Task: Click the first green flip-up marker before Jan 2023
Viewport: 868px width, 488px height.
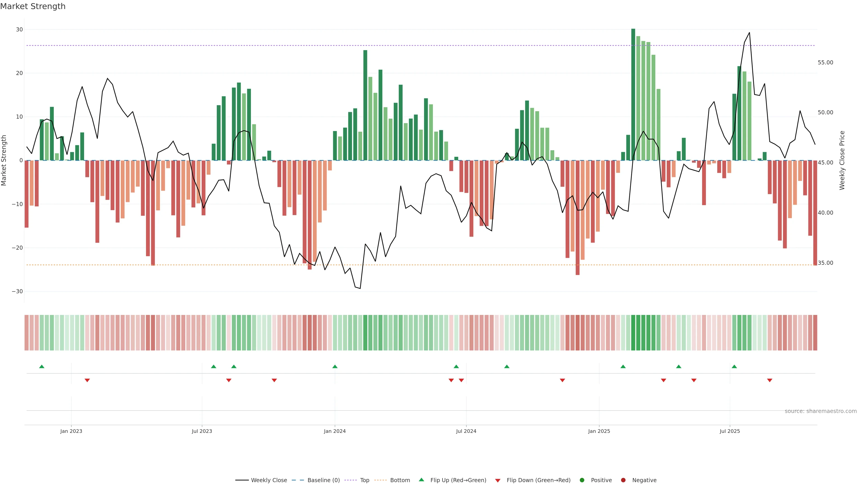Action: (x=42, y=366)
